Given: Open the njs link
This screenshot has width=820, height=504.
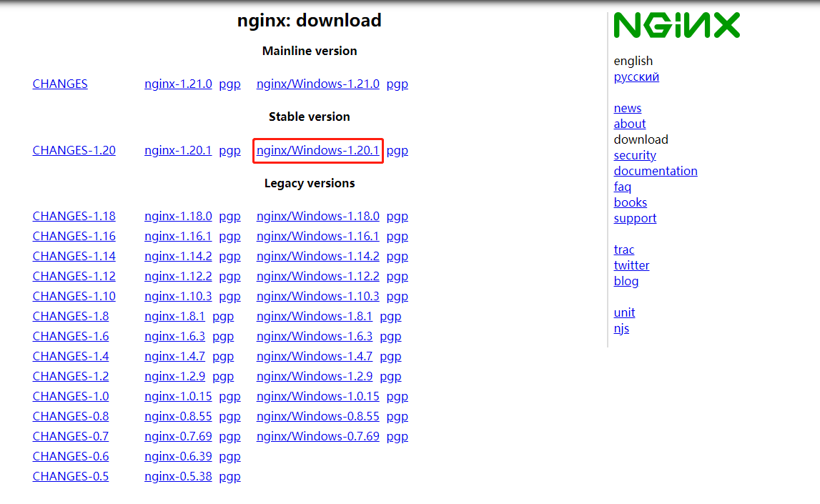Looking at the screenshot, I should pos(621,328).
